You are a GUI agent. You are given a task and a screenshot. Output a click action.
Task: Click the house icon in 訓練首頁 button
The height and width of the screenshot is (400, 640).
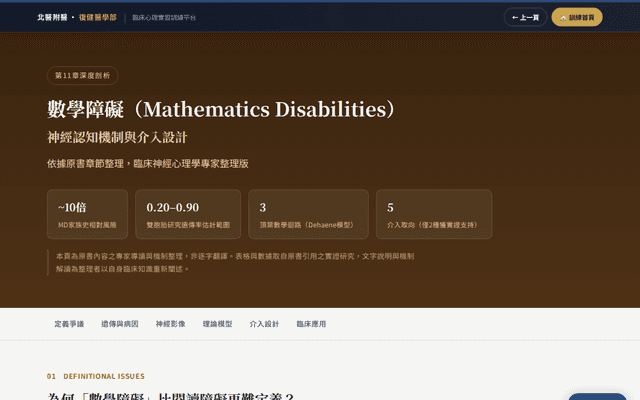[563, 18]
